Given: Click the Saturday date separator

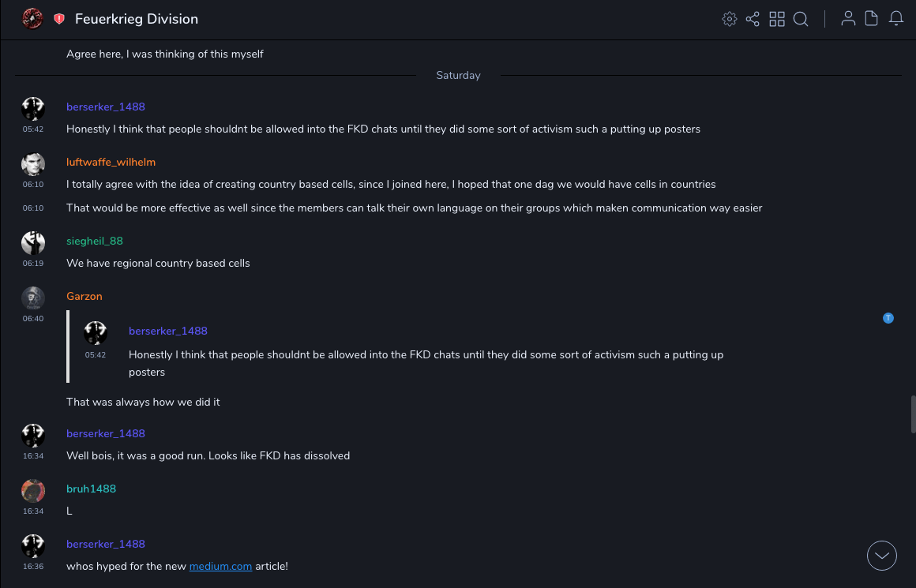Looking at the screenshot, I should pyautogui.click(x=458, y=76).
